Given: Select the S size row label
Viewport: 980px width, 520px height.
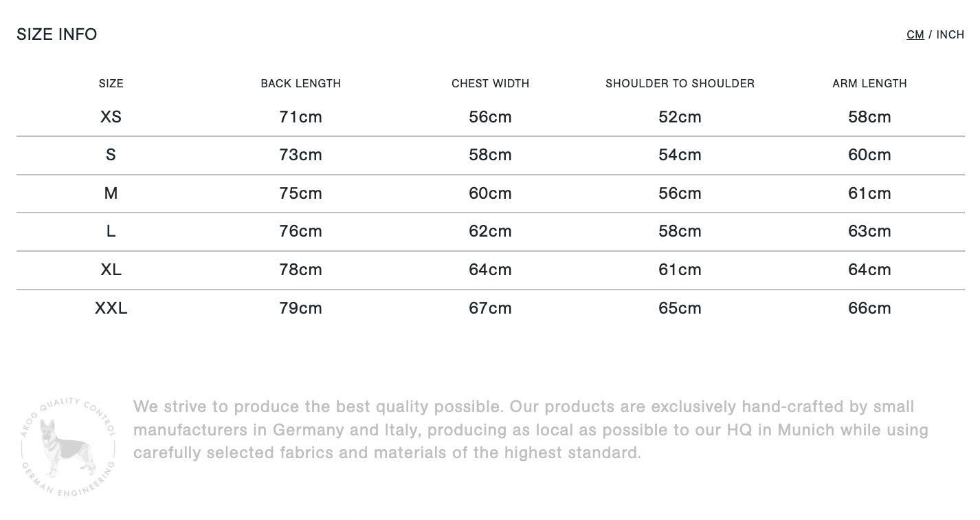Looking at the screenshot, I should tap(111, 155).
